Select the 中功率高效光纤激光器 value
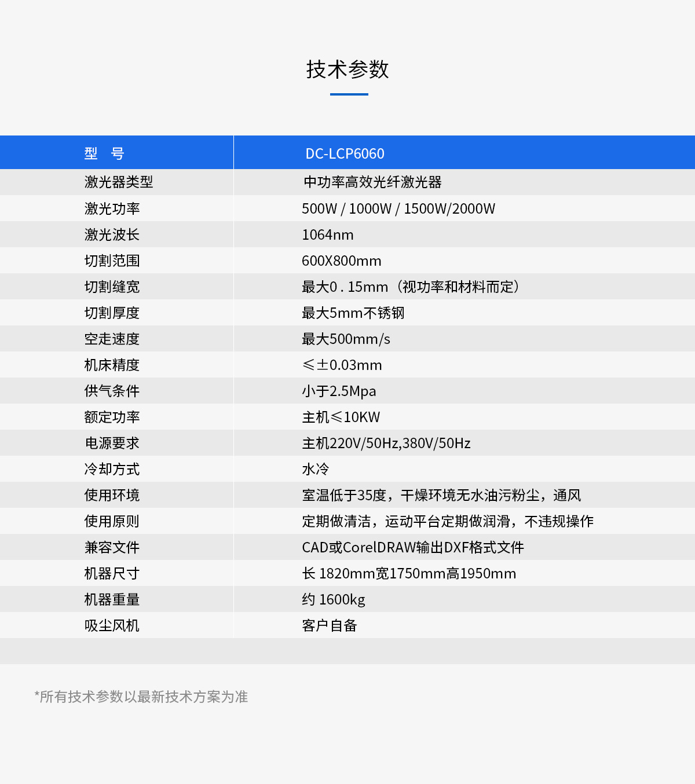The height and width of the screenshot is (784, 695). click(x=372, y=182)
